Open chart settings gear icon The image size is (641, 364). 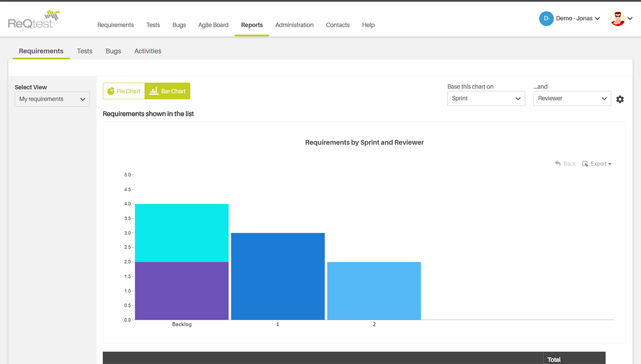pyautogui.click(x=620, y=99)
